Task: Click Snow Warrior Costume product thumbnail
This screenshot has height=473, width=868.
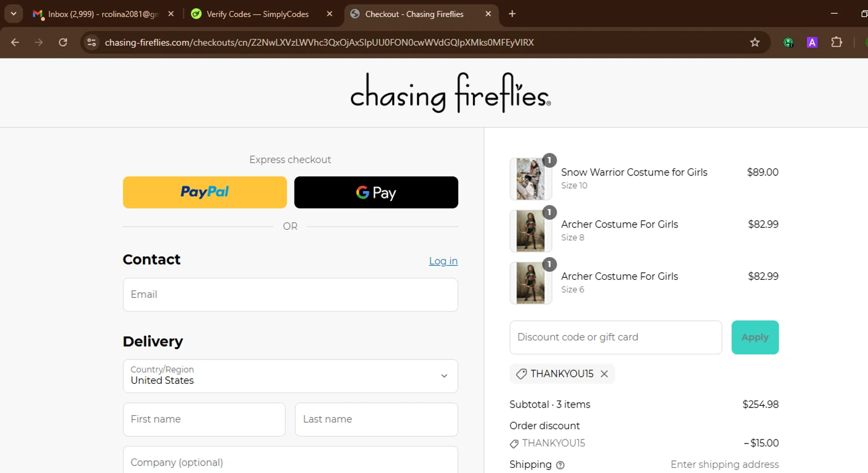Action: (531, 179)
